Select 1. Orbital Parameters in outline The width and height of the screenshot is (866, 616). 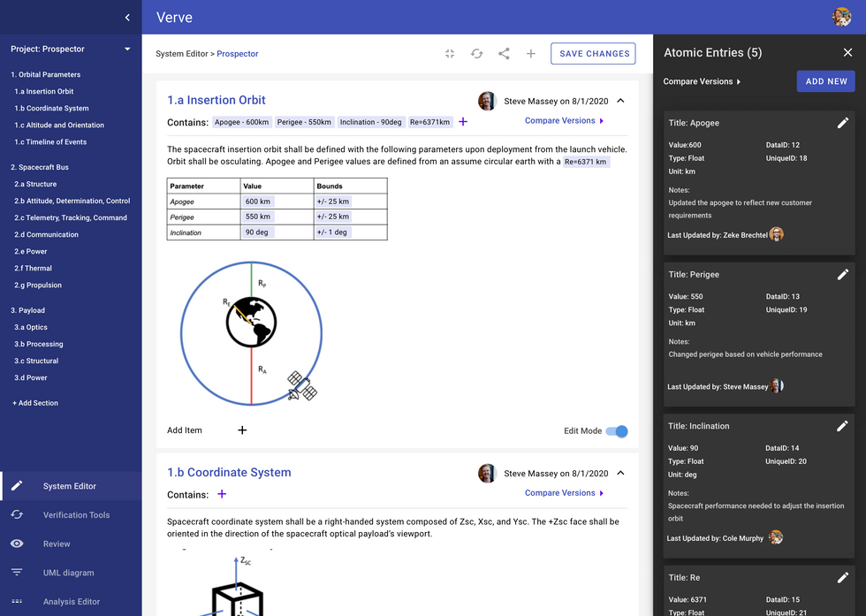point(45,74)
